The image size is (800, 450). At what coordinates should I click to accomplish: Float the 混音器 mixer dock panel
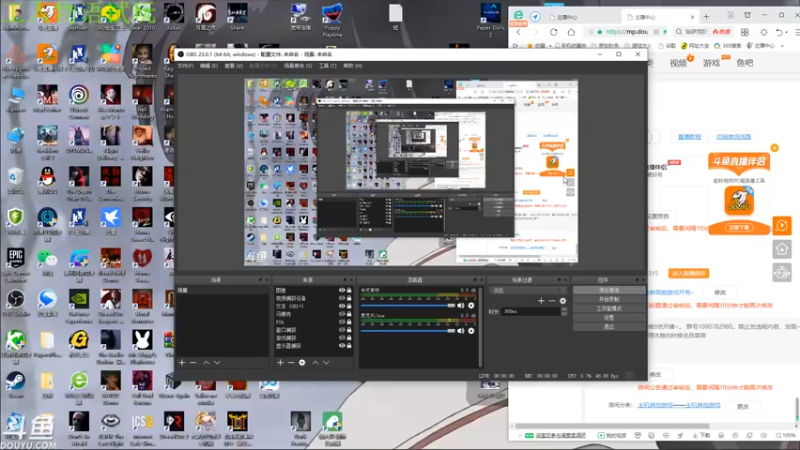pos(474,280)
